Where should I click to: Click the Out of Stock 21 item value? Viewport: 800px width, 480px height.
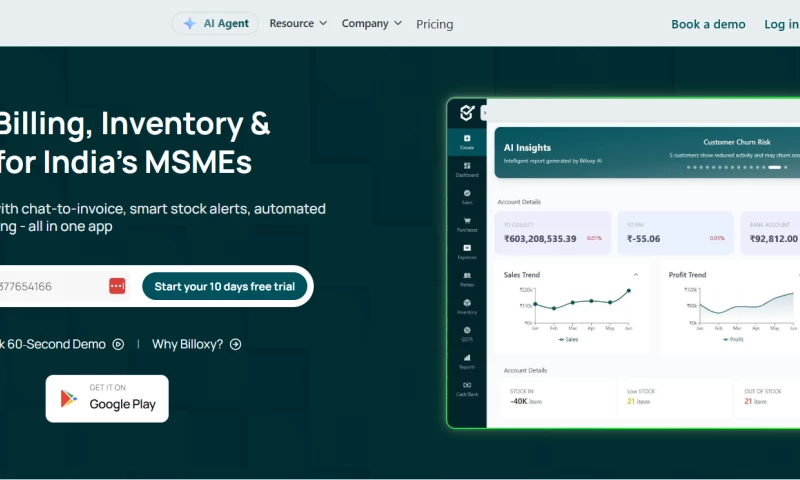[x=755, y=401]
